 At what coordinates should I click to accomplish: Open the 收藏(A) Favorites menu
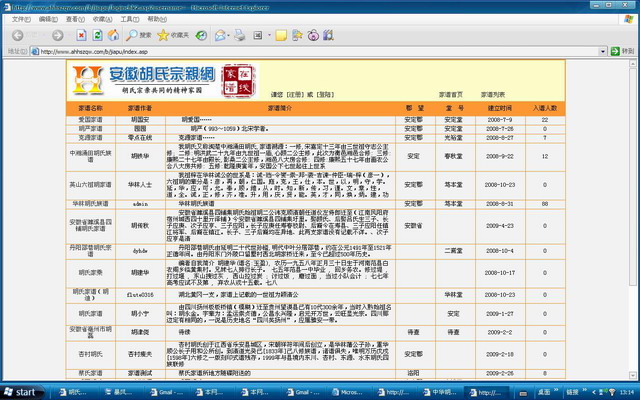pos(102,19)
